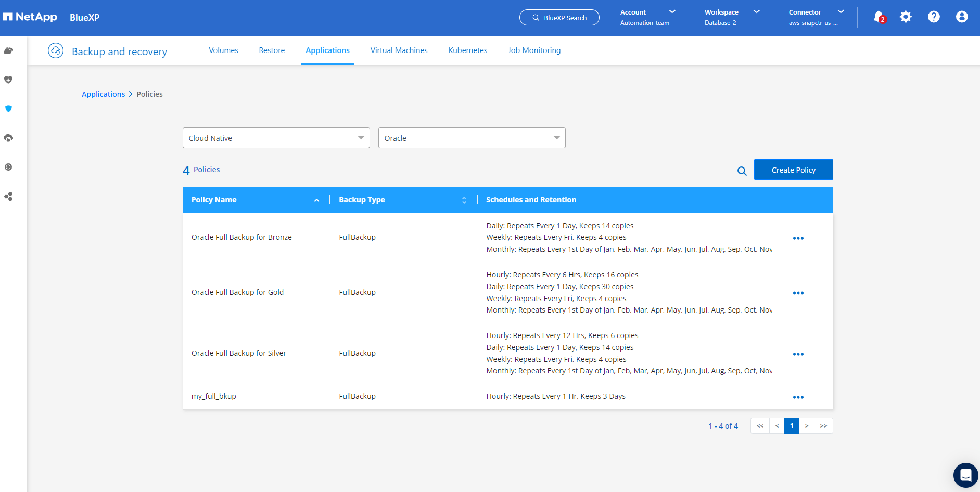This screenshot has width=980, height=492.
Task: Switch to the Volumes tab
Action: pos(223,50)
